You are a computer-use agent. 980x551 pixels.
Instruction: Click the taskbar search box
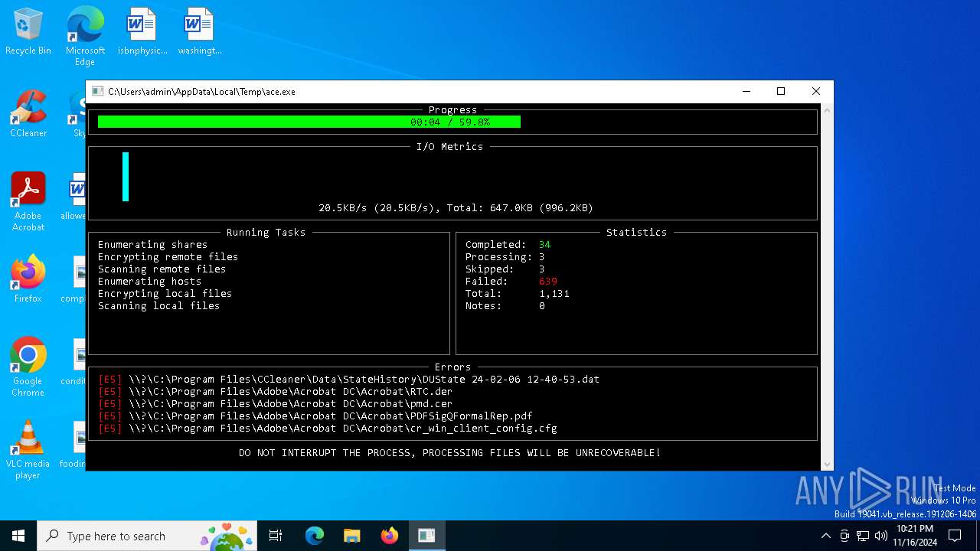147,536
